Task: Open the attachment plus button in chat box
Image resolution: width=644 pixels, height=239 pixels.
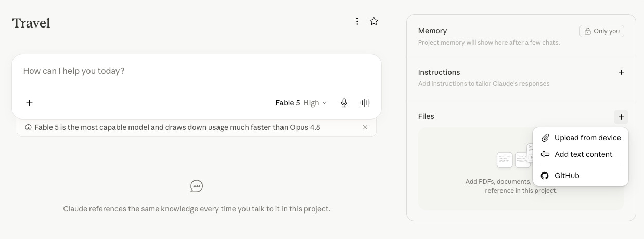Action: [30, 103]
